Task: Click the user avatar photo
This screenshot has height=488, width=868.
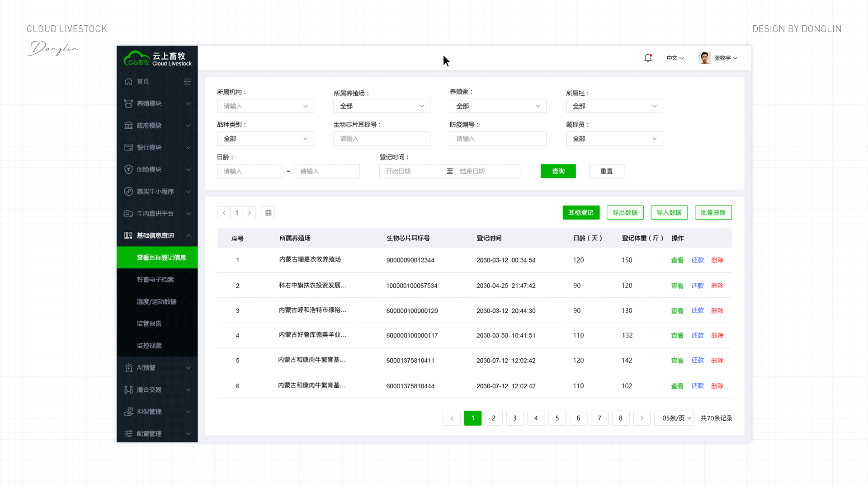Action: coord(704,58)
